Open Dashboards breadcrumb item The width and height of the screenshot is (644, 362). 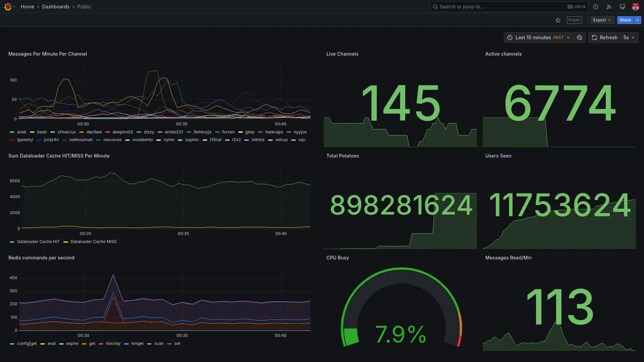point(56,7)
